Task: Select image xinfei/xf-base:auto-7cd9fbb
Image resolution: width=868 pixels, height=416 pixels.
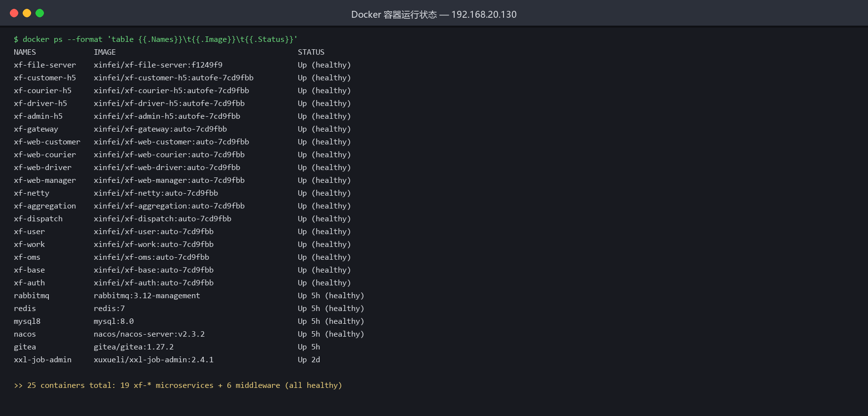Action: tap(154, 270)
